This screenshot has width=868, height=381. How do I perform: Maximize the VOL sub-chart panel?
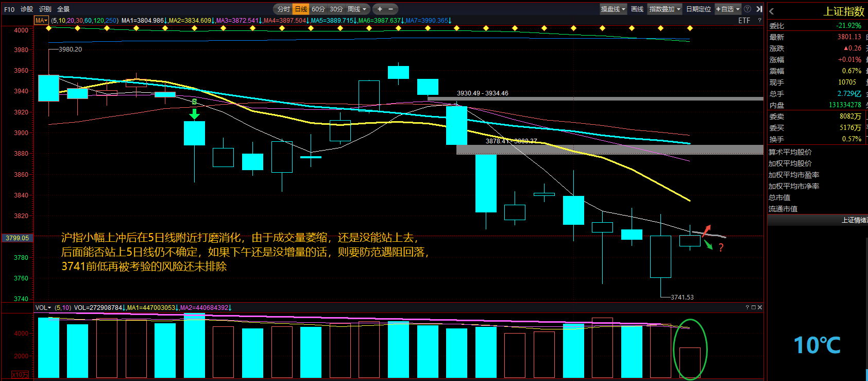pos(754,307)
